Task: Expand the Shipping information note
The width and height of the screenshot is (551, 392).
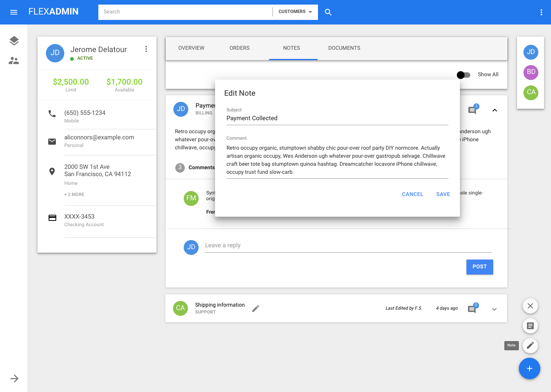Action: click(494, 309)
